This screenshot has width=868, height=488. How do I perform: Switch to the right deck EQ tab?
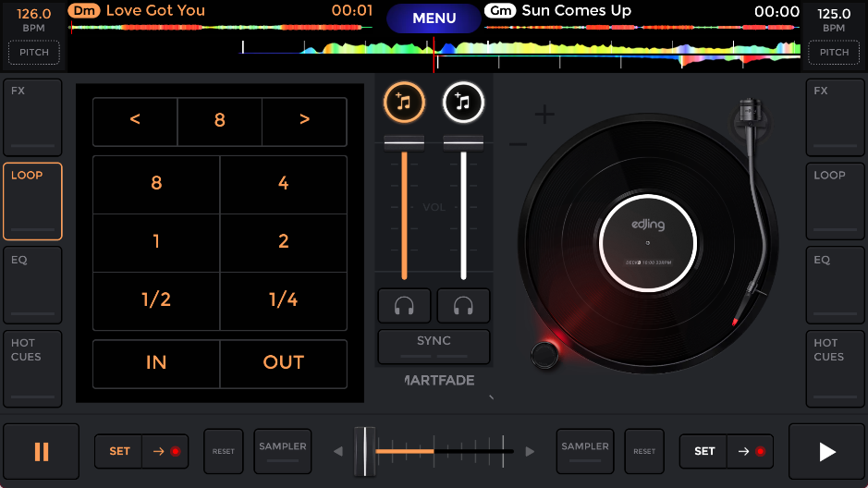pos(836,284)
